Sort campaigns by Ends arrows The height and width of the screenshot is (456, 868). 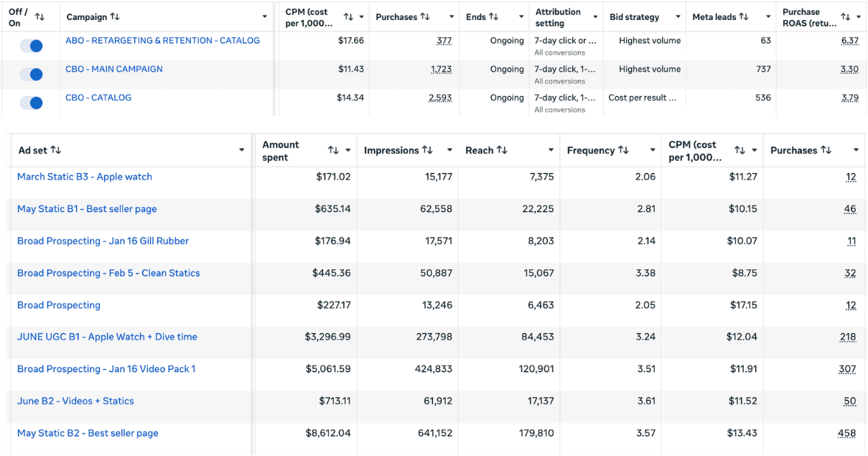494,17
